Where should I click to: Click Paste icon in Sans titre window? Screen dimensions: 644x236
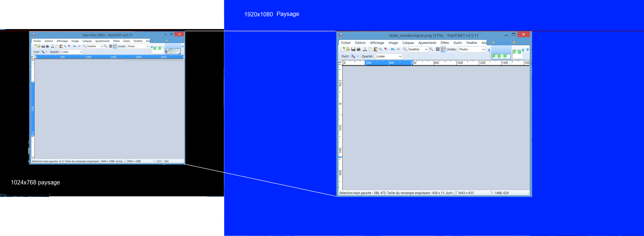[61, 46]
